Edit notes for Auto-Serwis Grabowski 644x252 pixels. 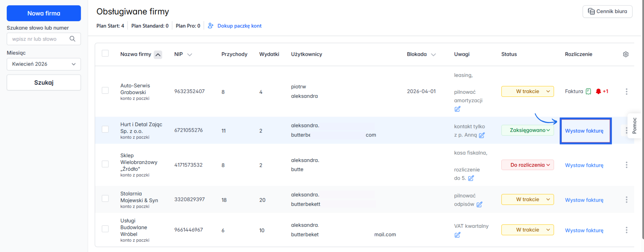(457, 109)
